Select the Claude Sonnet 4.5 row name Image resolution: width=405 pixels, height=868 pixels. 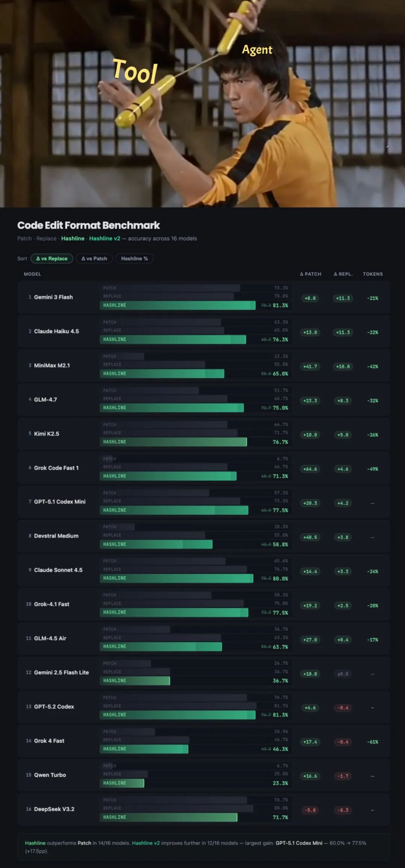[58, 570]
